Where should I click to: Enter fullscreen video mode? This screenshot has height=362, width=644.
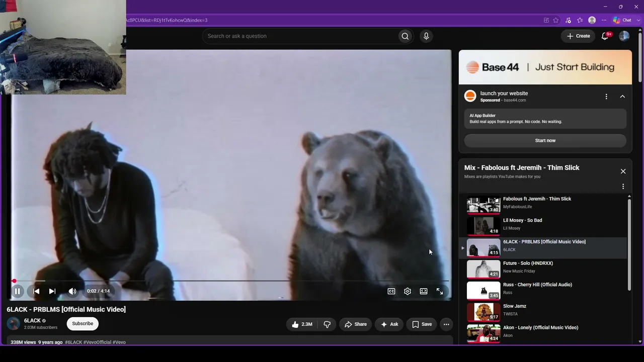tap(440, 291)
